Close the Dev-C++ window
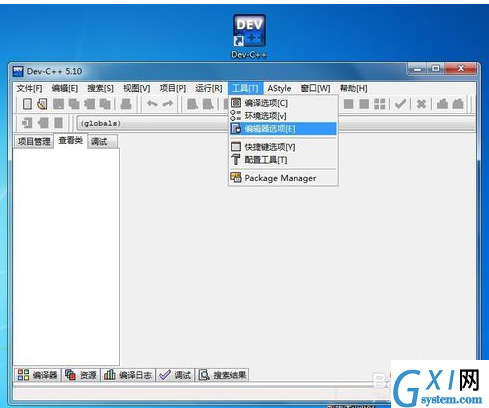 pyautogui.click(x=460, y=69)
